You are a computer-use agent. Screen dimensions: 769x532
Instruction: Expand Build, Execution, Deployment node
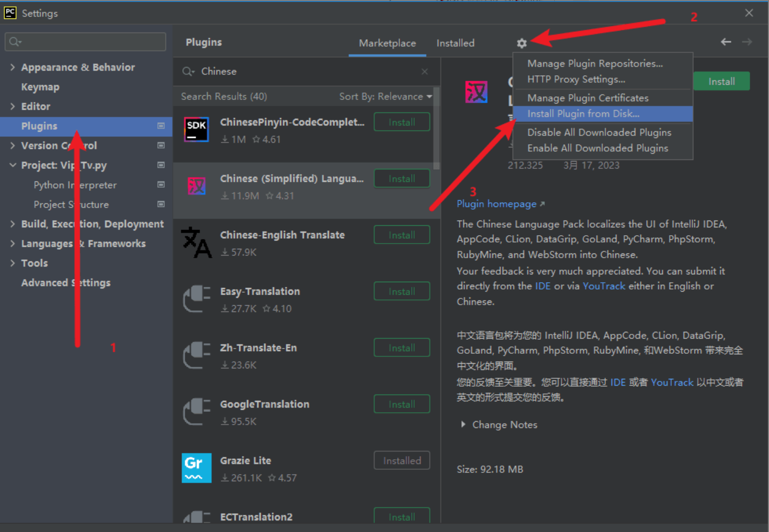(13, 224)
